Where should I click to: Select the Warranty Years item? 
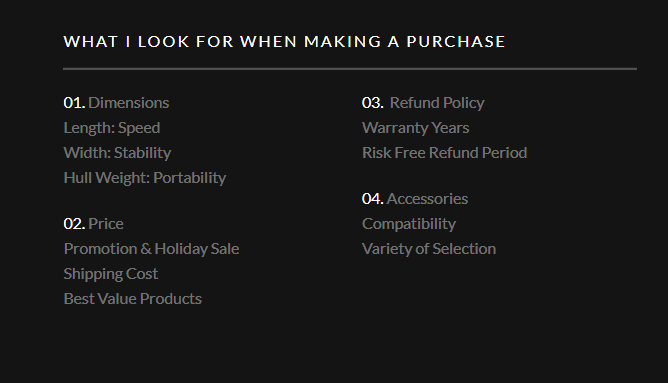[416, 128]
